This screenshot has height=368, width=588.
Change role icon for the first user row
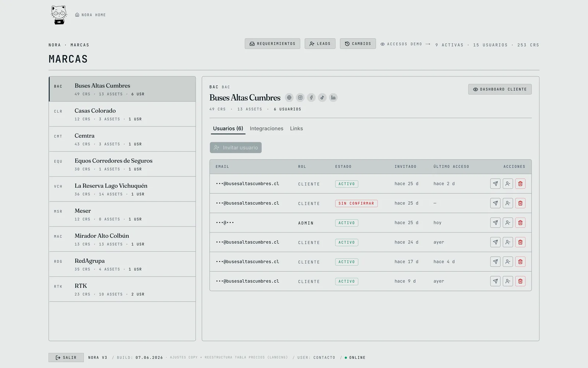pyautogui.click(x=508, y=184)
